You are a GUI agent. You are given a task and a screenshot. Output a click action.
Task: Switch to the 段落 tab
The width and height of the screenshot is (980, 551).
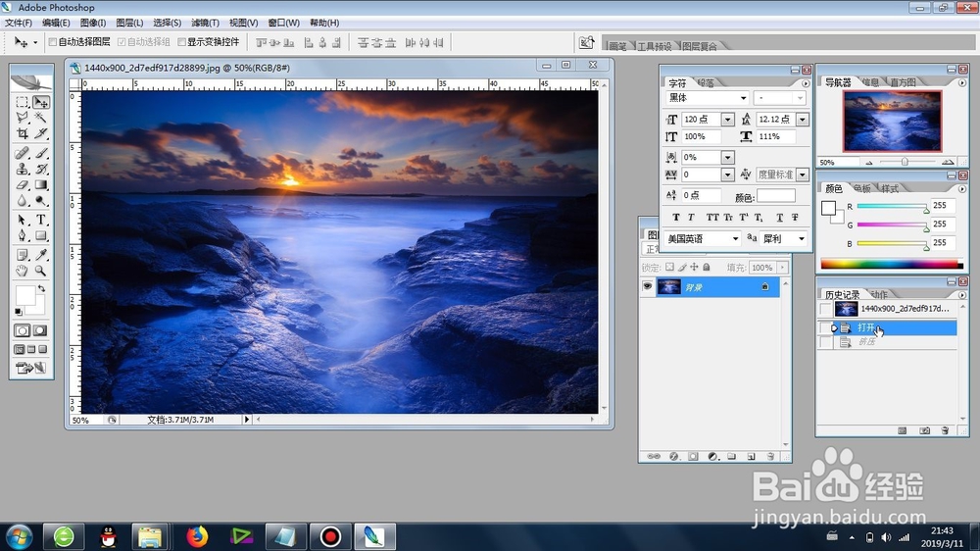pyautogui.click(x=706, y=82)
